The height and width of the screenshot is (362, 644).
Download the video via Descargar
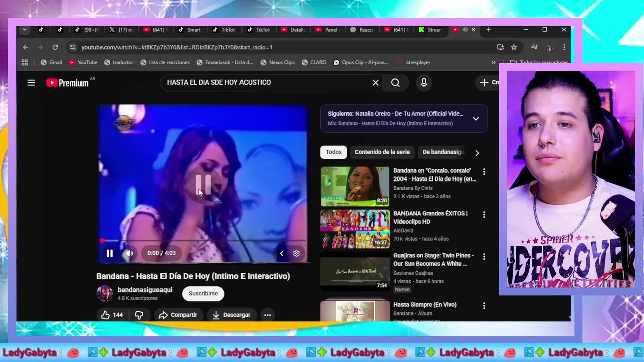(231, 315)
